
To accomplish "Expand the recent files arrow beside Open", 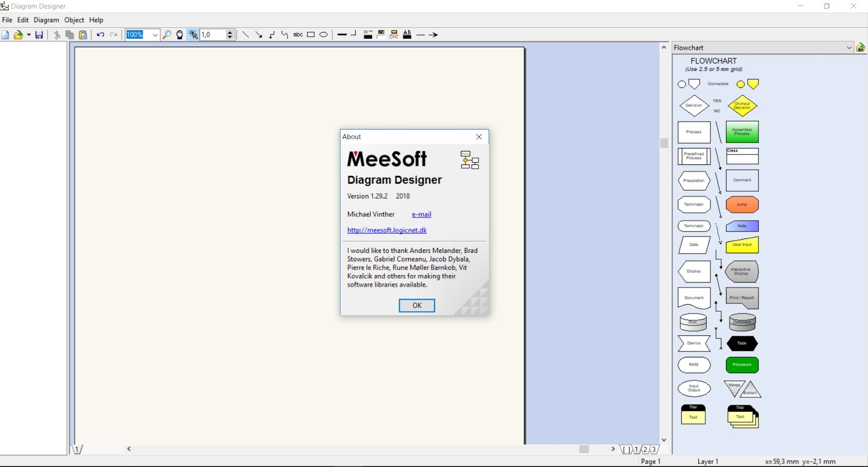I will 29,35.
